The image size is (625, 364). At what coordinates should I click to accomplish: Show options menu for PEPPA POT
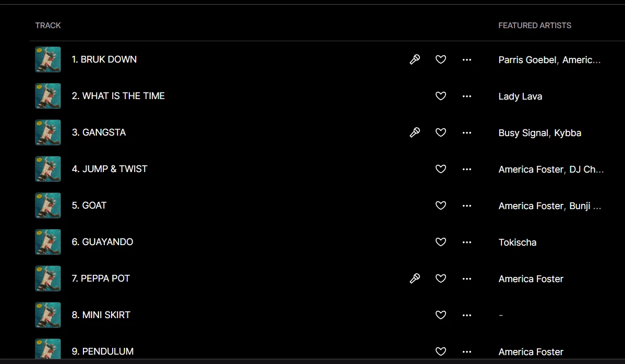pos(467,278)
